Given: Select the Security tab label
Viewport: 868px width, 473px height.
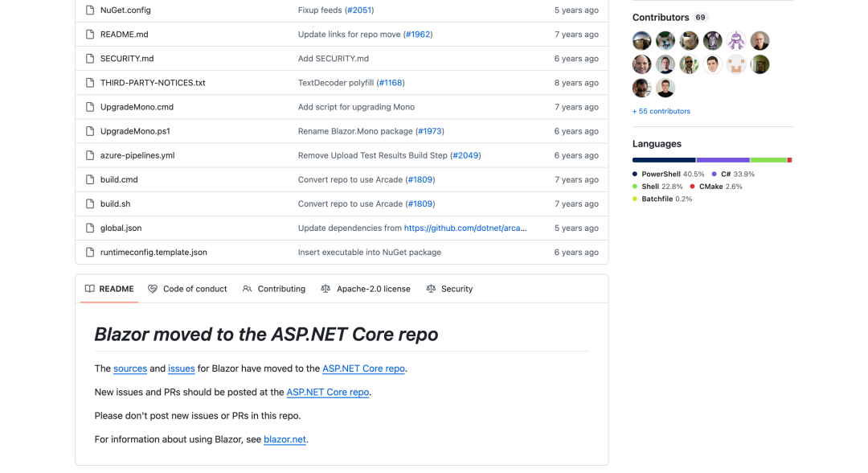Looking at the screenshot, I should coord(457,289).
